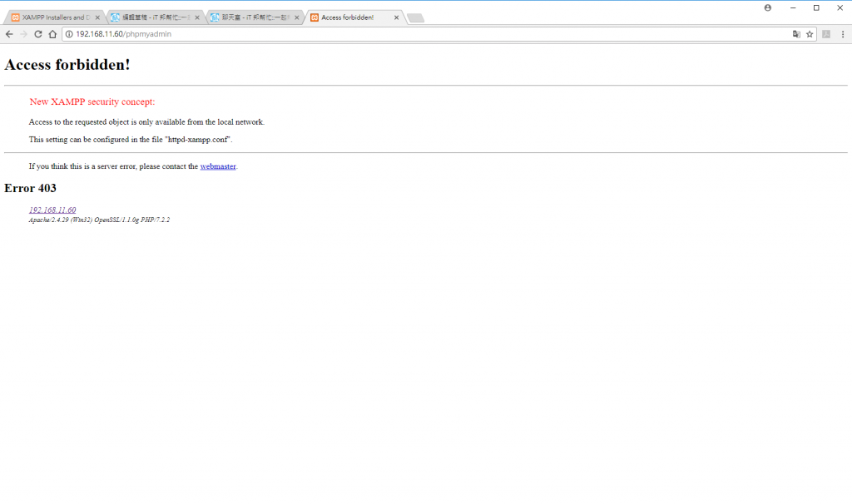852x504 pixels.
Task: Close the Access forbidden! tab
Action: point(397,17)
